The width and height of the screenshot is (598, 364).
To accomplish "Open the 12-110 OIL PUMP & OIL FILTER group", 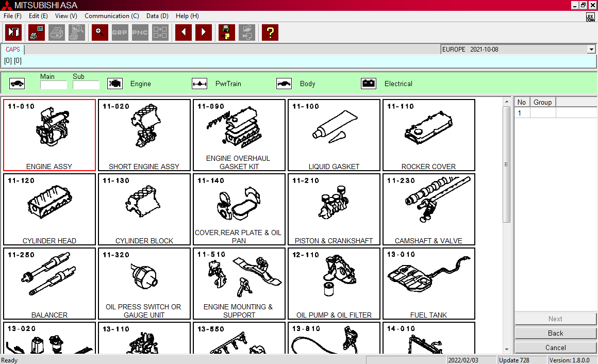I will pos(334,284).
